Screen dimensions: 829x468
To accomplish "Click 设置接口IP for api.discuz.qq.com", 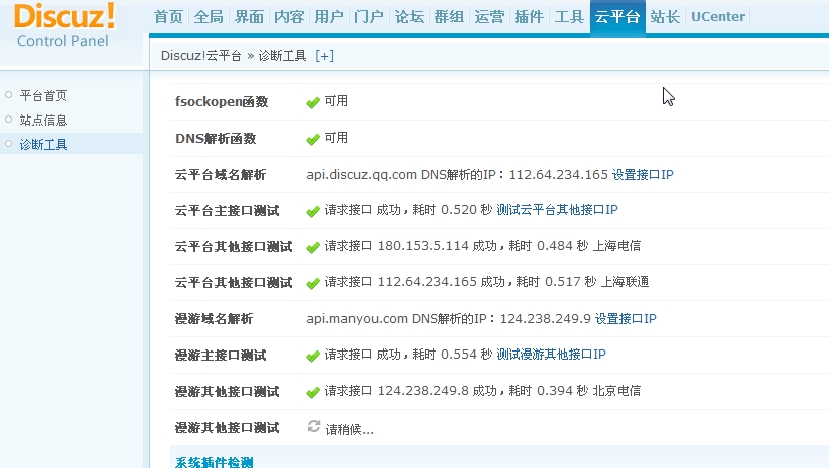I will [x=642, y=175].
